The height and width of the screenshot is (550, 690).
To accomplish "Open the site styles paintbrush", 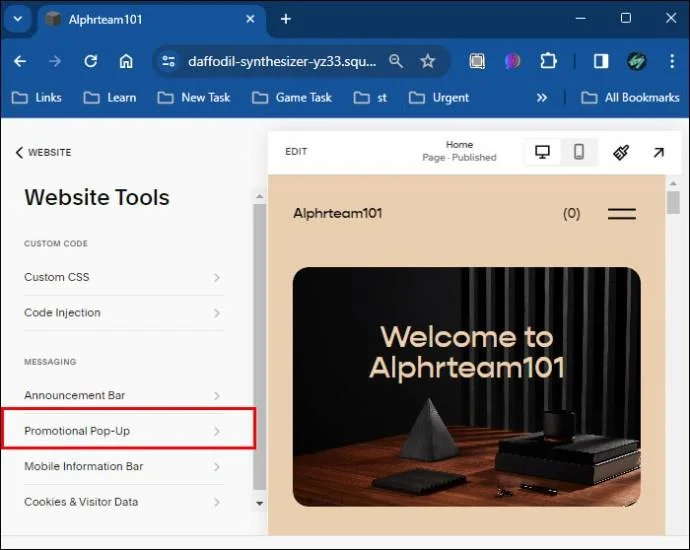I will coord(621,152).
